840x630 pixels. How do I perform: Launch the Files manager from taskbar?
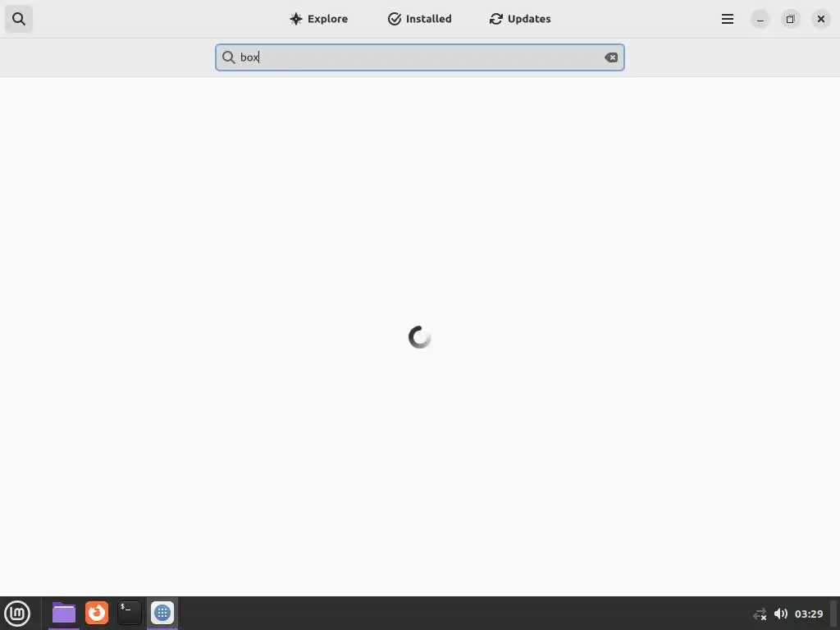point(64,613)
